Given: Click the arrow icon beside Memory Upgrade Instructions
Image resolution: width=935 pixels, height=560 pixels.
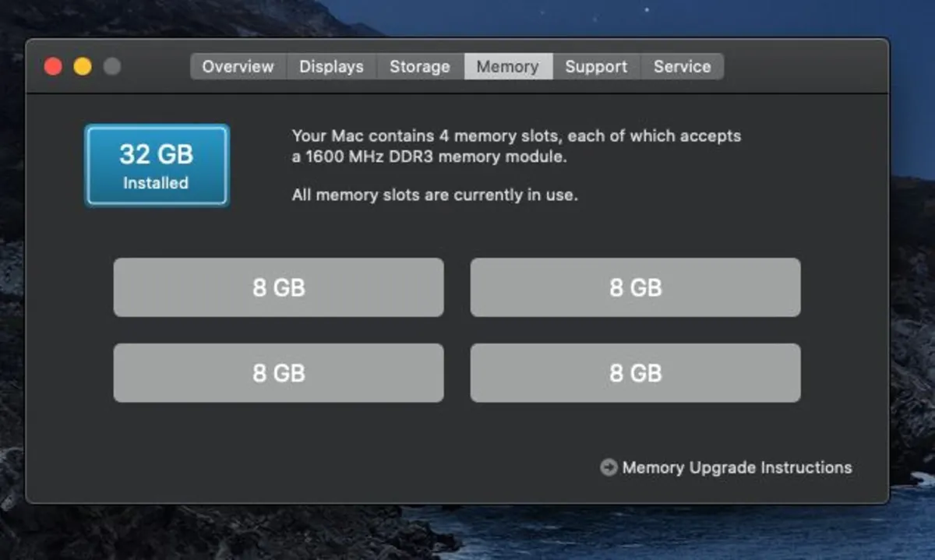Looking at the screenshot, I should pos(609,467).
